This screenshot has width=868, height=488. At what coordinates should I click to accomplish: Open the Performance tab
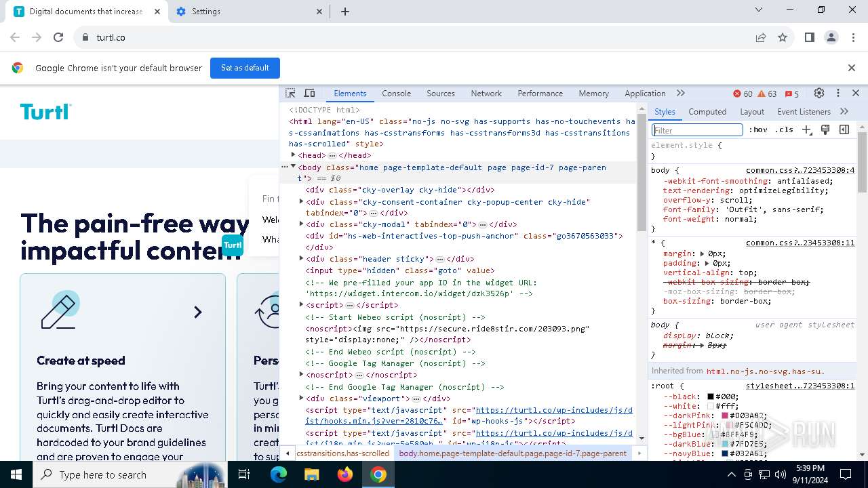pos(540,94)
